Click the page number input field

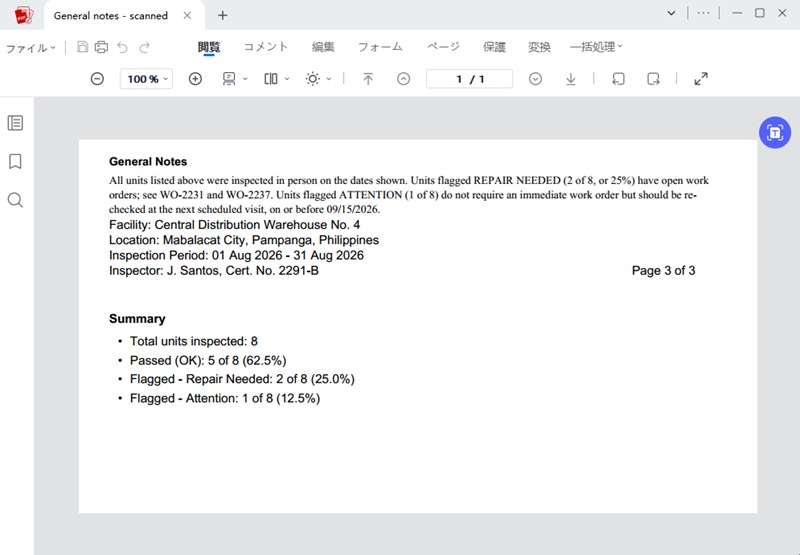[x=469, y=79]
